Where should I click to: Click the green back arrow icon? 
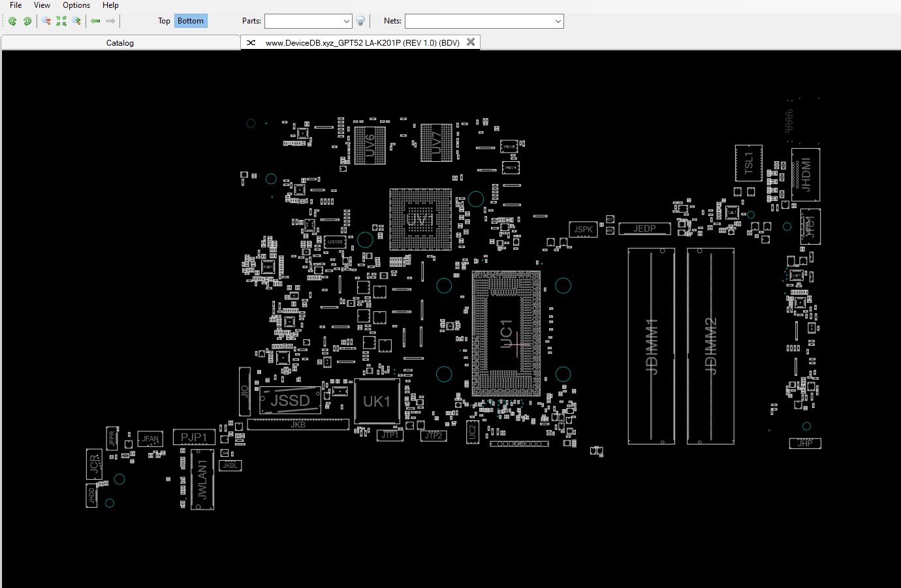pyautogui.click(x=95, y=21)
